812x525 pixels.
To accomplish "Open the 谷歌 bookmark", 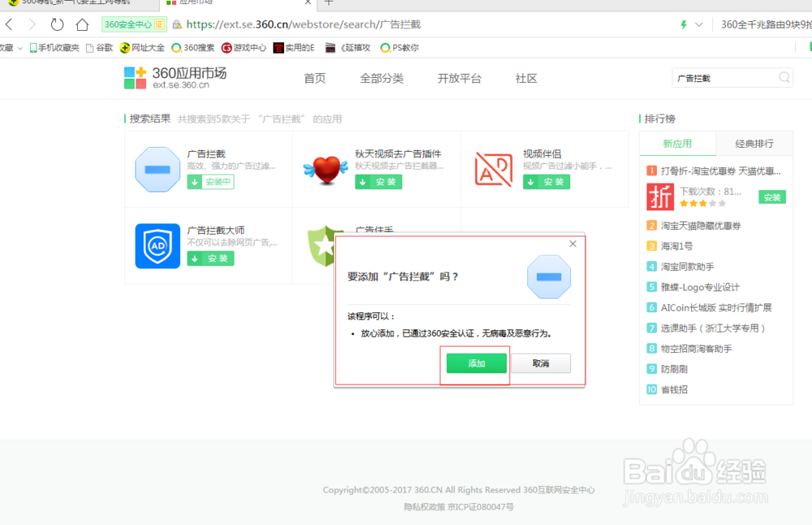I will point(99,48).
